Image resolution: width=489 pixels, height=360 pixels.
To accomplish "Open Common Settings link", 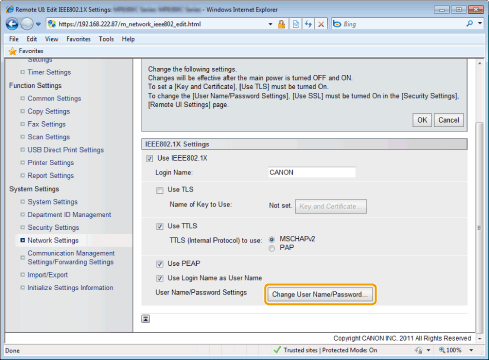I will point(54,98).
